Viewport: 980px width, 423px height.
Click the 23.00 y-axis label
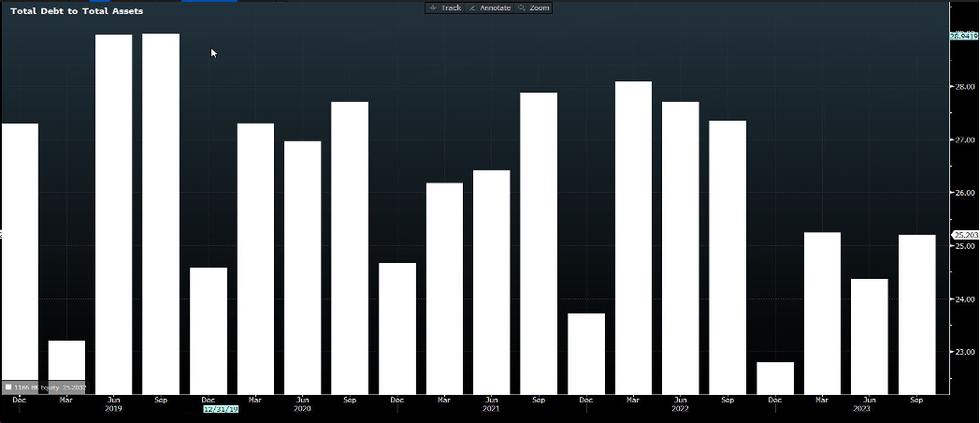[966, 352]
